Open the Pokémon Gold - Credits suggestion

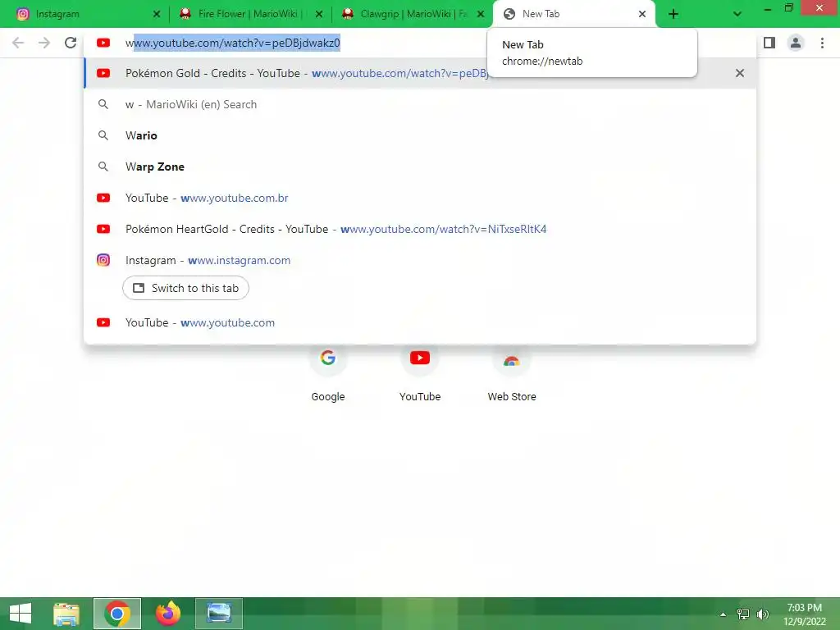[x=420, y=73]
